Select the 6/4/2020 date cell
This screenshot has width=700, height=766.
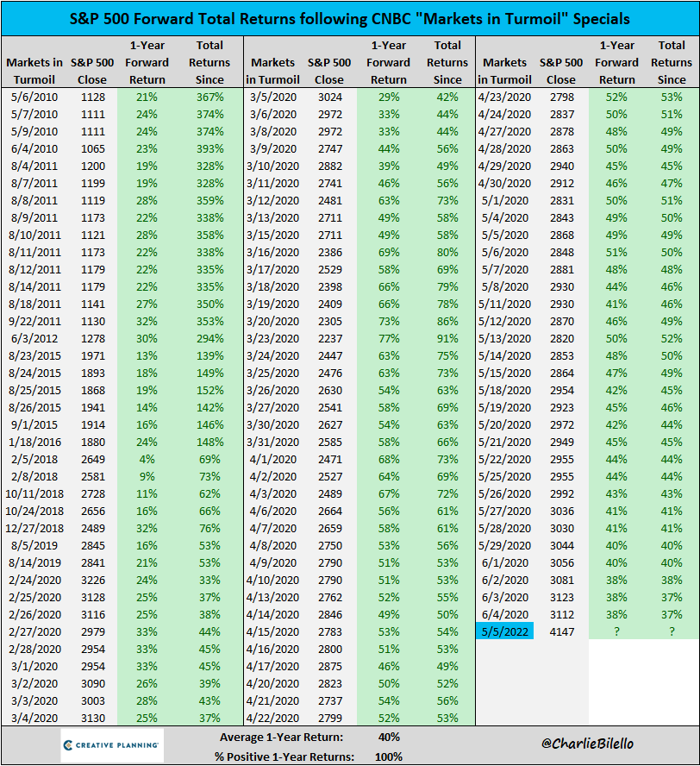pyautogui.click(x=505, y=614)
